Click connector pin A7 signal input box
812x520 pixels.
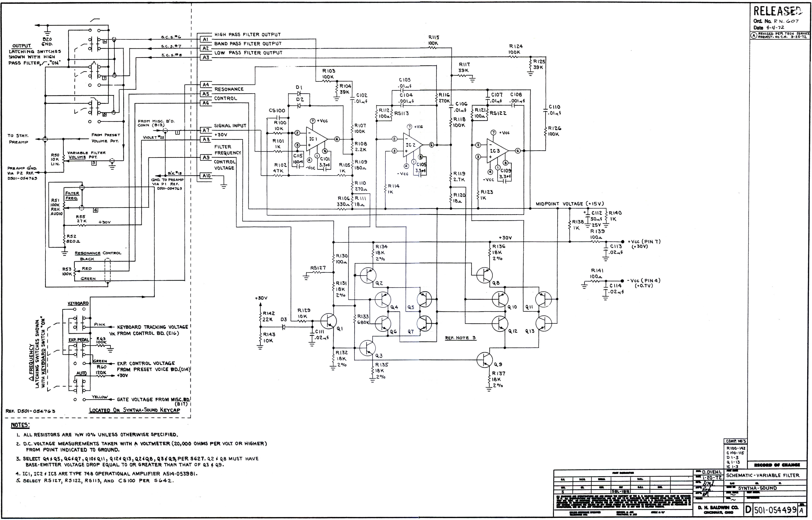206,130
